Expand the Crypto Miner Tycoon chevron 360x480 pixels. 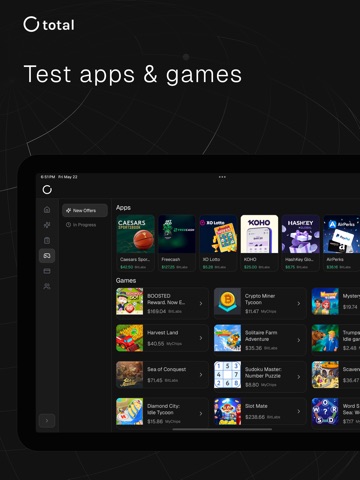299,303
